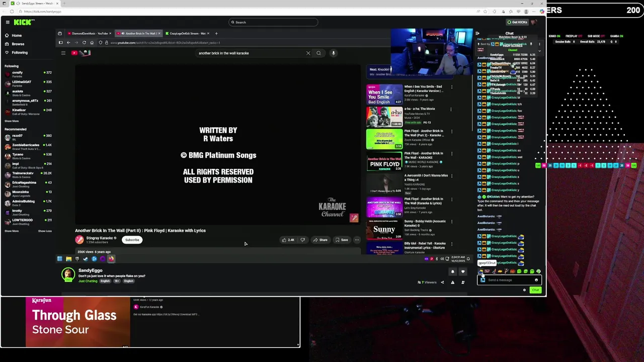Open the Firefox tab overview icon
Image resolution: width=644 pixels, height=362 pixels.
coord(60,34)
